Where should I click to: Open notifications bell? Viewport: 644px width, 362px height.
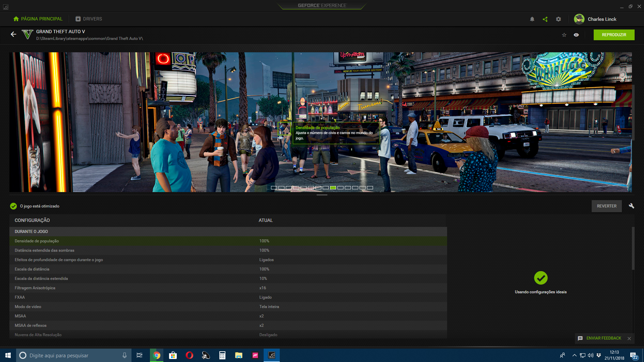[x=532, y=19]
